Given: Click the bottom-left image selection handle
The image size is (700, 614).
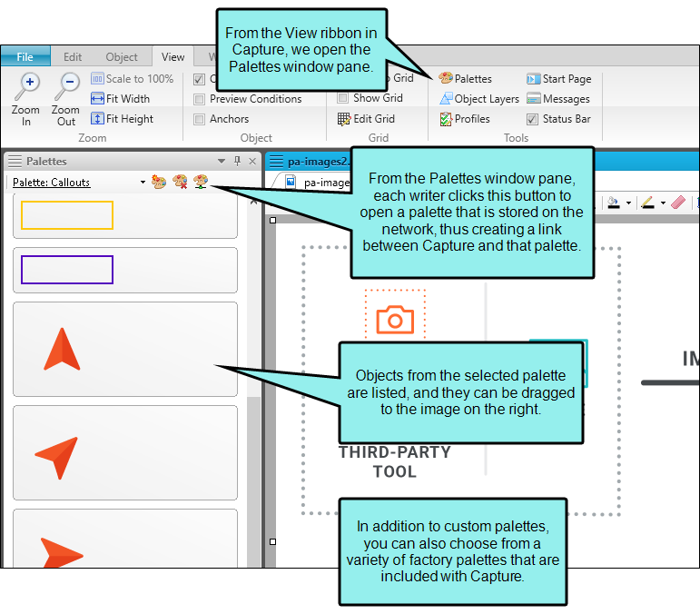Looking at the screenshot, I should (272, 541).
